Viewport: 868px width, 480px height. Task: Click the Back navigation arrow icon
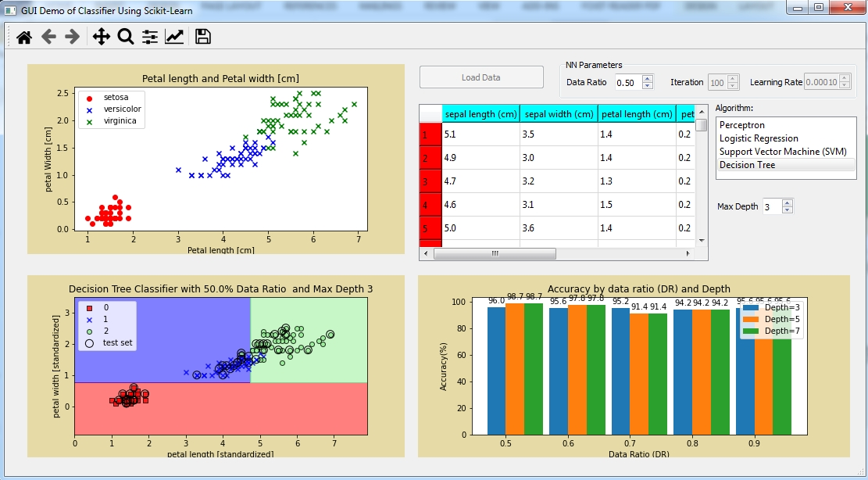click(48, 36)
